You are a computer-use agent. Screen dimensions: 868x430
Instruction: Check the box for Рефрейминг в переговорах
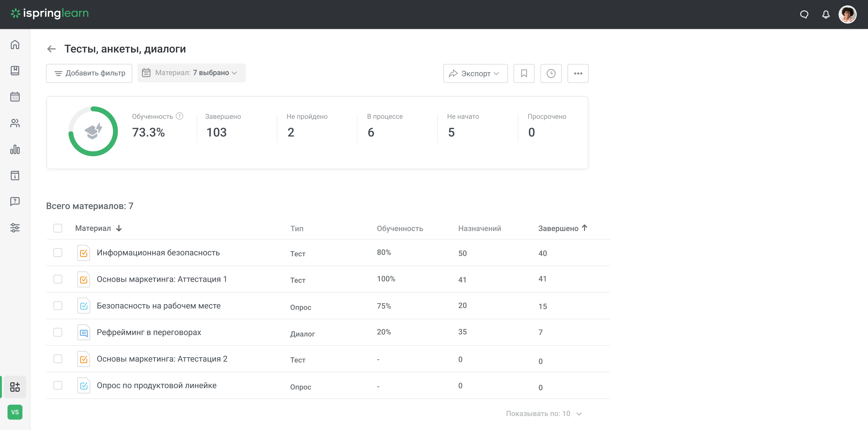[x=58, y=332]
